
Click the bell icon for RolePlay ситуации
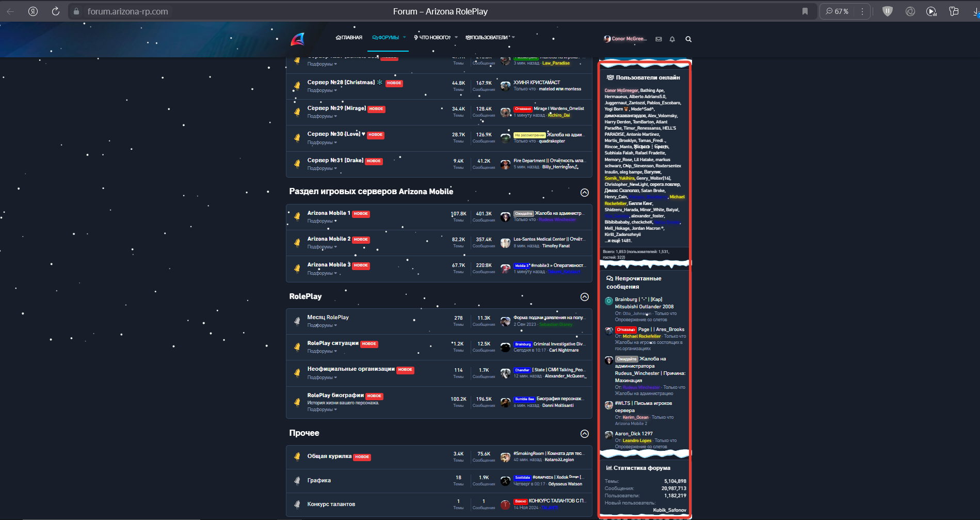point(297,346)
